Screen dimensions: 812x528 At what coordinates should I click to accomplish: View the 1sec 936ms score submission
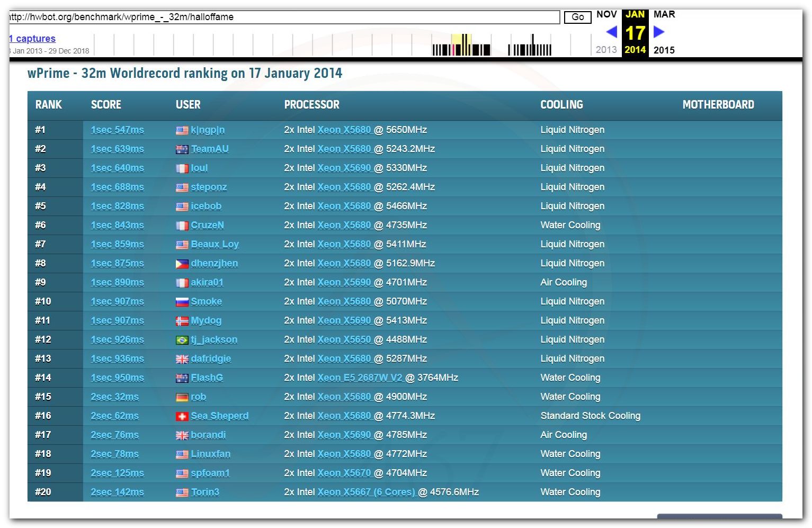(x=117, y=359)
